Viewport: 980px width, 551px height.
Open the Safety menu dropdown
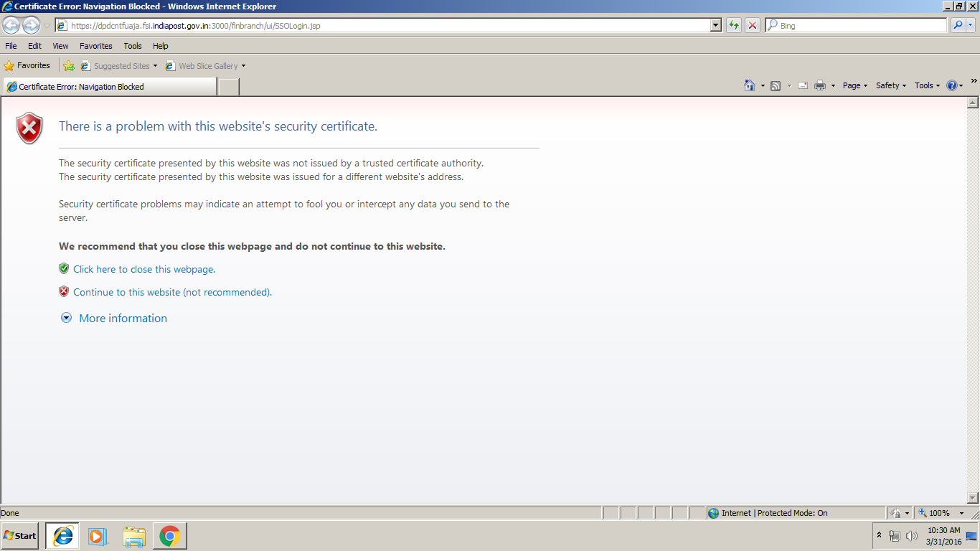click(889, 85)
